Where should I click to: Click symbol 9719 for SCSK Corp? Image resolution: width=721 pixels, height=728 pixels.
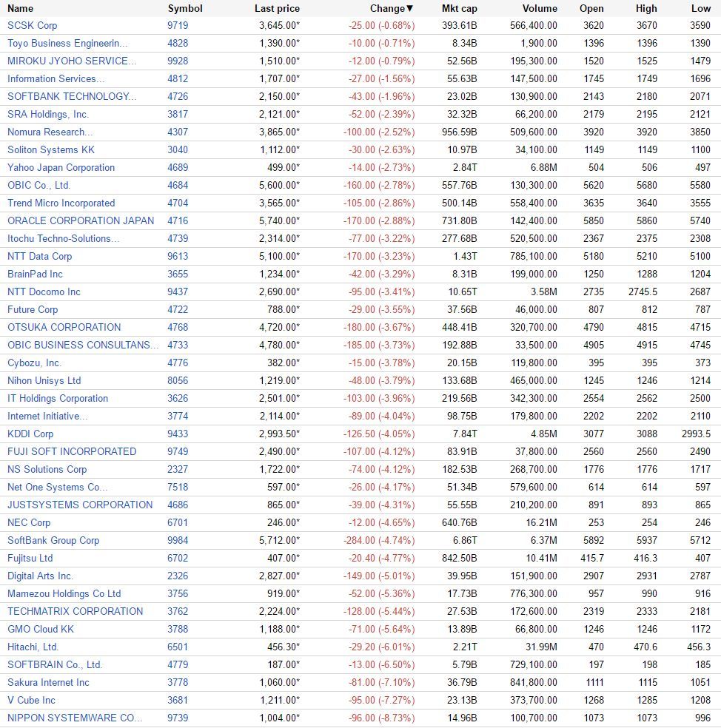178,26
